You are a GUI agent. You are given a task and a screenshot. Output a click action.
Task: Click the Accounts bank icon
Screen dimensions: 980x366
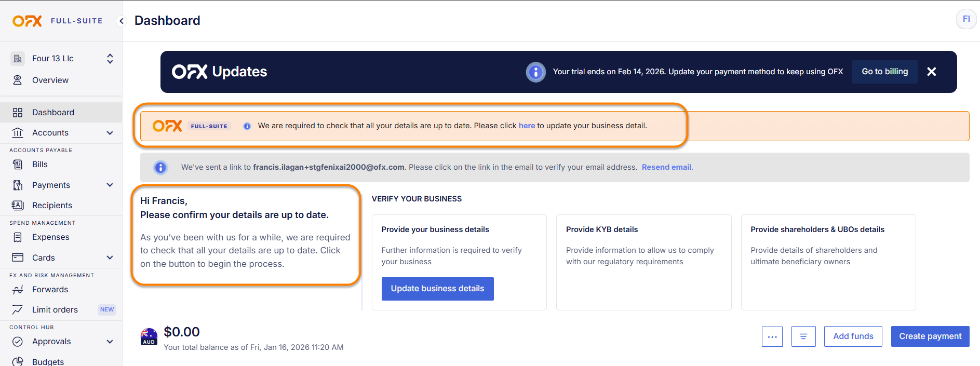point(18,133)
